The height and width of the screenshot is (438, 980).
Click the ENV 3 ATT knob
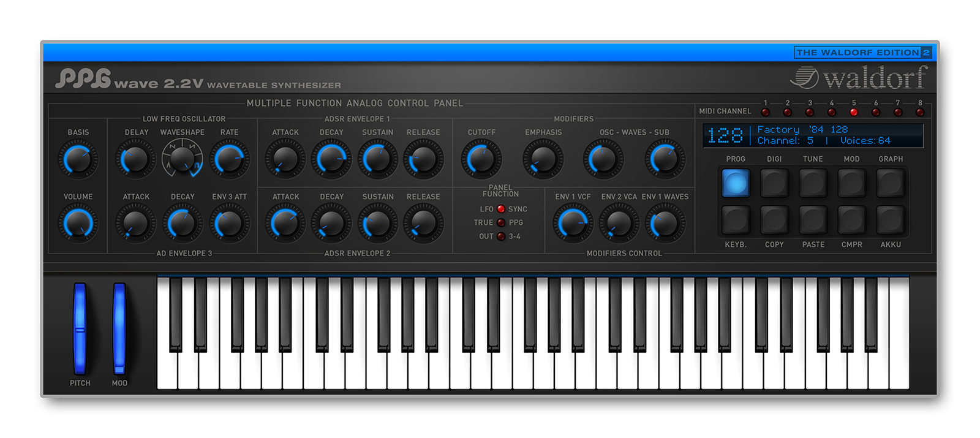(x=230, y=224)
